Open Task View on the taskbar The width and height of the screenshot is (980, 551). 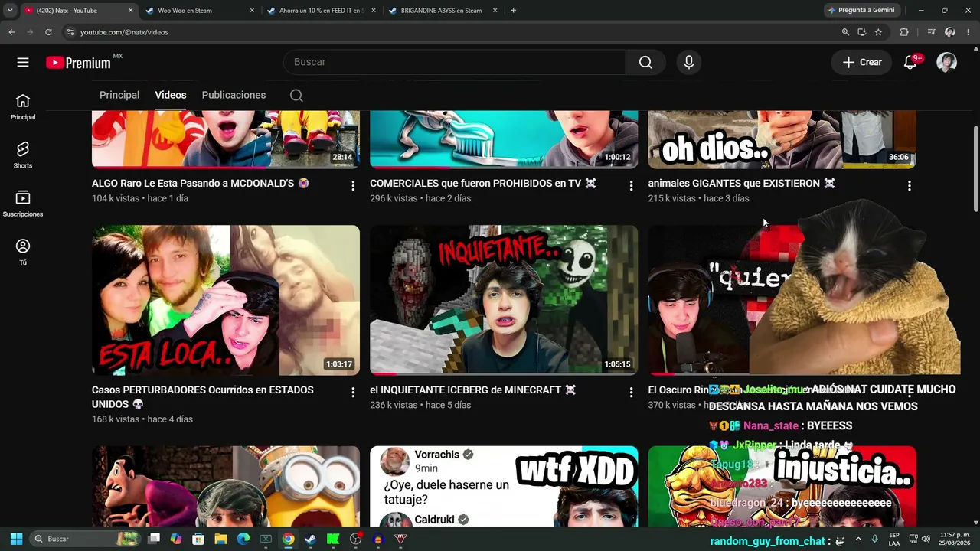[154, 539]
